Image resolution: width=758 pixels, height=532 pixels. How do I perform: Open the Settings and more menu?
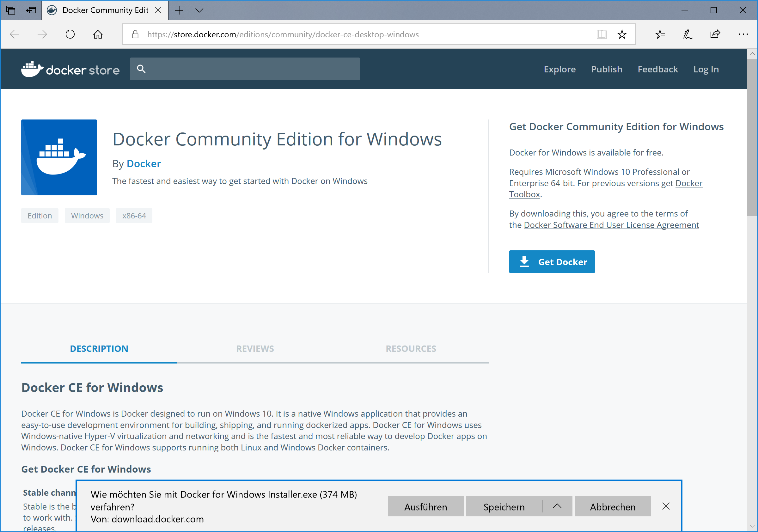tap(743, 34)
